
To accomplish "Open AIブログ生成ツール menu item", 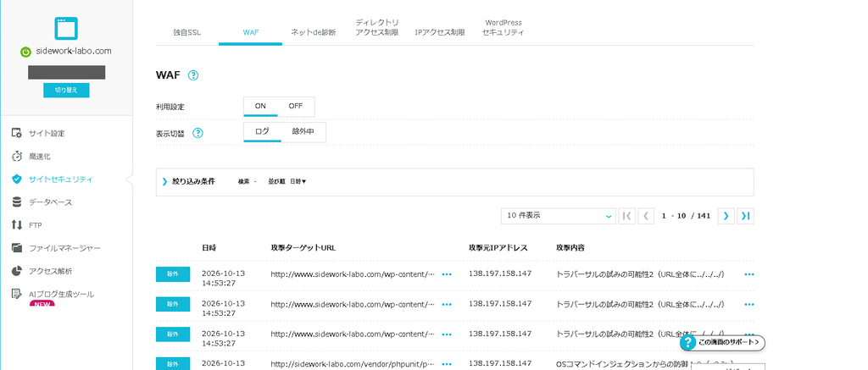I will (61, 295).
